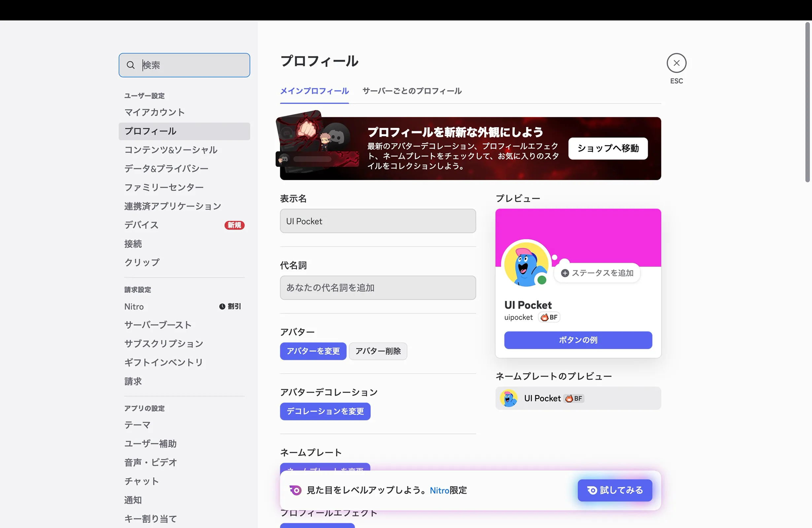This screenshot has width=812, height=528.
Task: Click 試してみる Nitro button
Action: pyautogui.click(x=615, y=490)
